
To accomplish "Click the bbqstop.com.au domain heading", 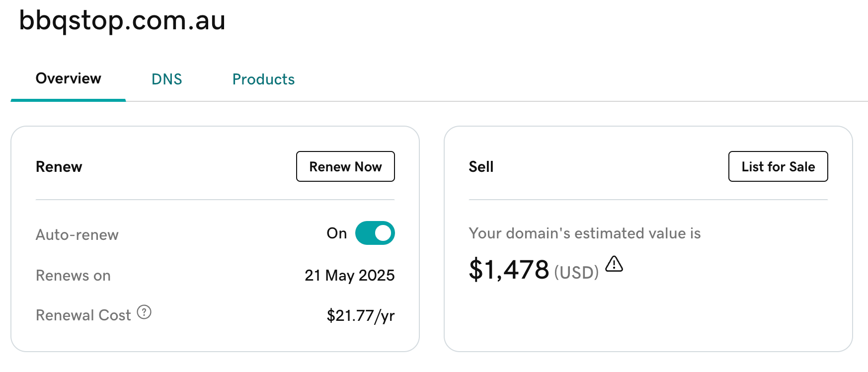I will coord(122,21).
